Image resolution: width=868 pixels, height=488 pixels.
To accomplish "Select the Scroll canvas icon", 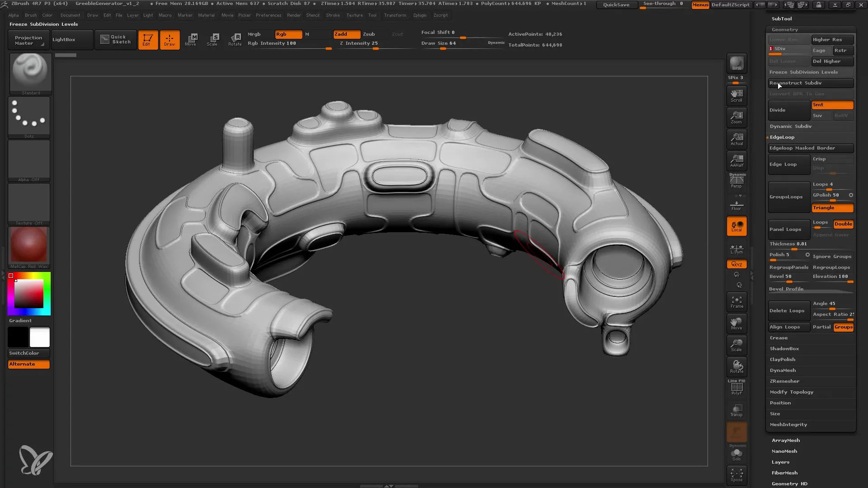I will pyautogui.click(x=736, y=95).
